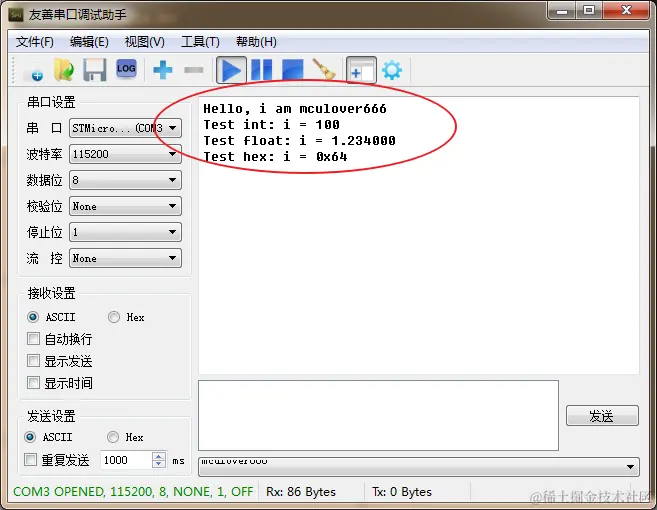The width and height of the screenshot is (657, 510).
Task: Open the 工具(T) menu
Action: [x=200, y=42]
